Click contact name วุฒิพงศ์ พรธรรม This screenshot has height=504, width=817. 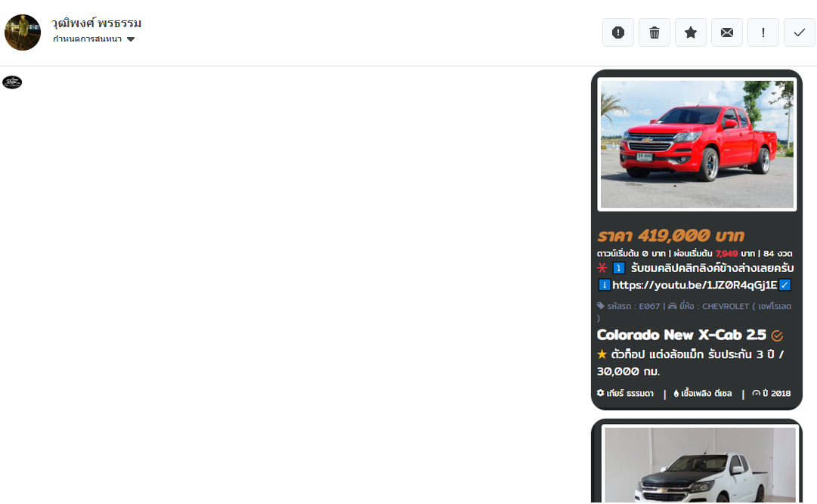[x=97, y=23]
